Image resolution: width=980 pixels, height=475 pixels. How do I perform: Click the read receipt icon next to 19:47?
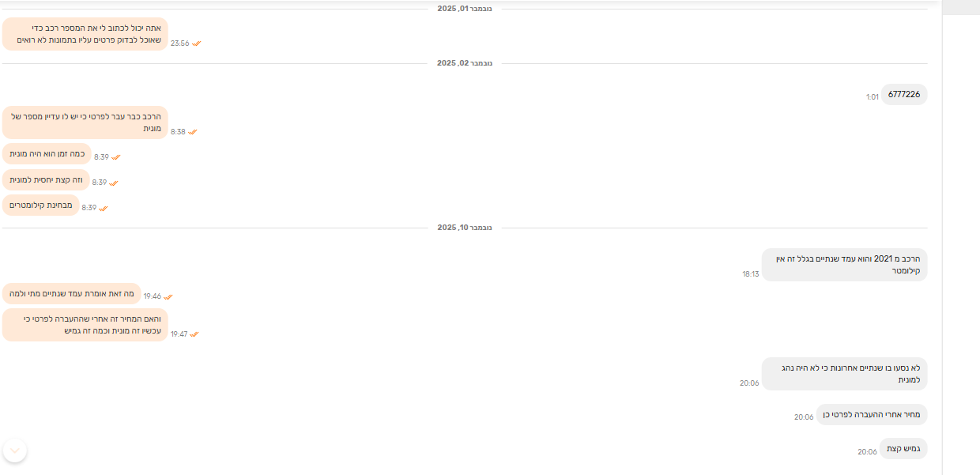[x=194, y=334]
